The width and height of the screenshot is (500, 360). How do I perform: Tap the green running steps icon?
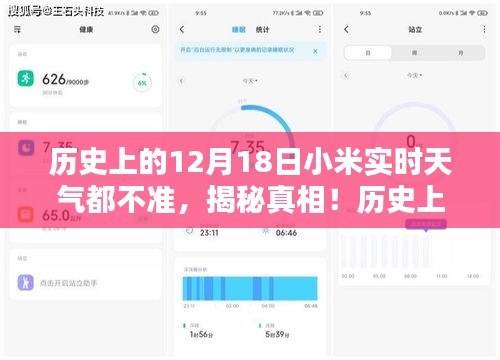(x=26, y=79)
